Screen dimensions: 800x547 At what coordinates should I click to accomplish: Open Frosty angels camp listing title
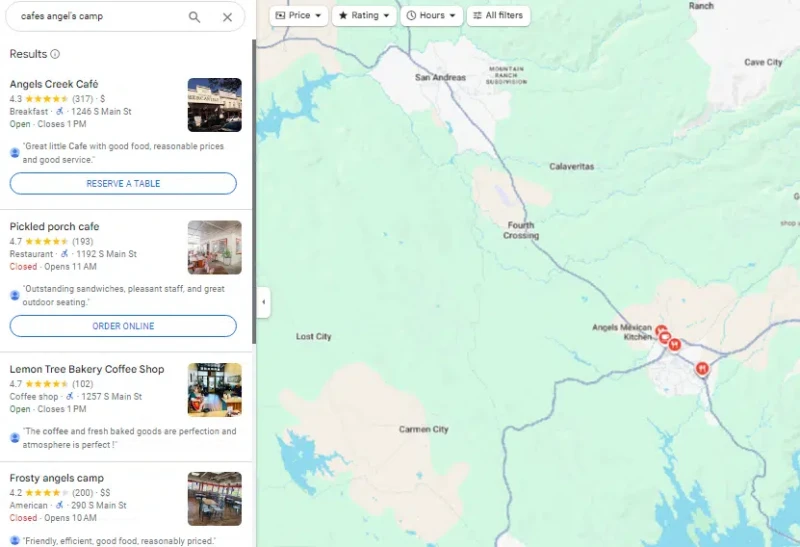(x=57, y=478)
